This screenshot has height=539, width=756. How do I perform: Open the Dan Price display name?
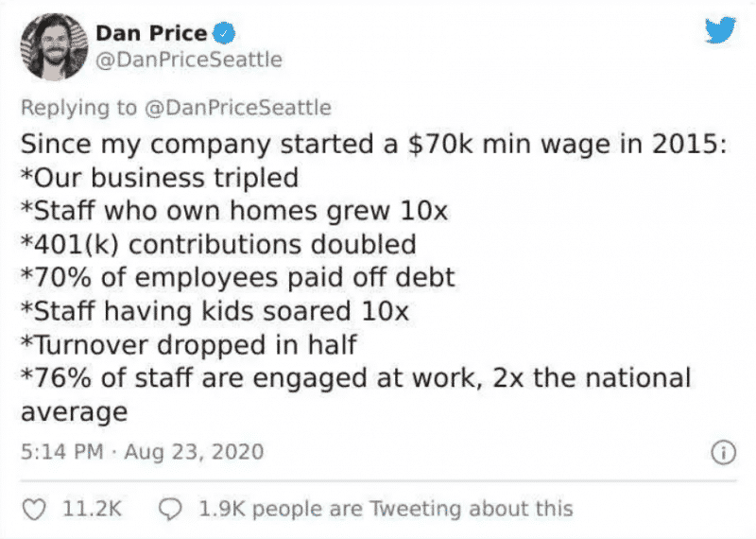point(151,33)
